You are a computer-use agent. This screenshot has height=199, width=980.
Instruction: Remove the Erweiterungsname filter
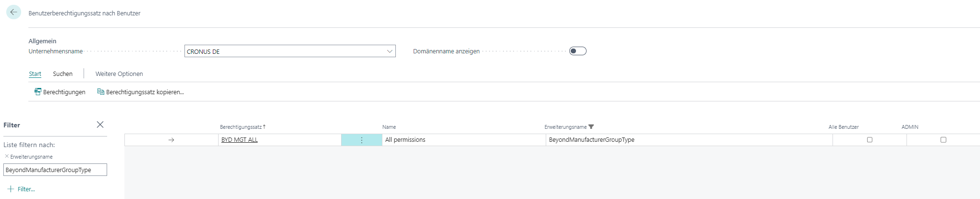[x=7, y=156]
